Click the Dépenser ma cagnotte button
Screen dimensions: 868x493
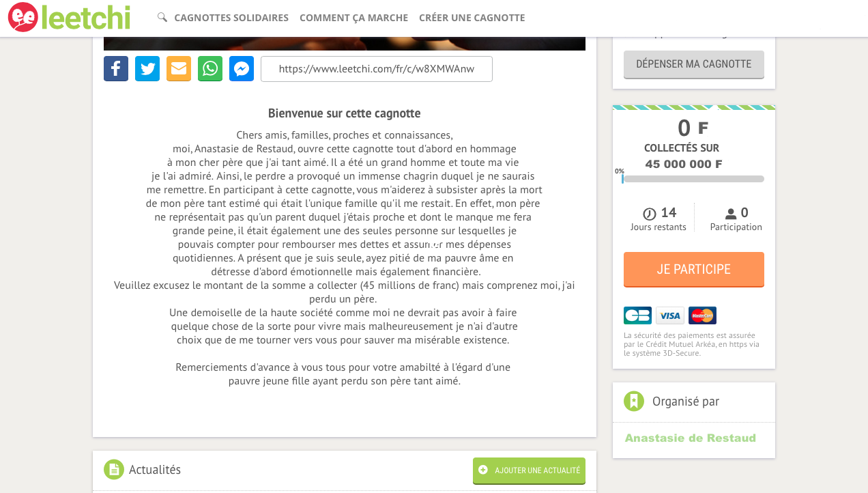click(x=694, y=64)
